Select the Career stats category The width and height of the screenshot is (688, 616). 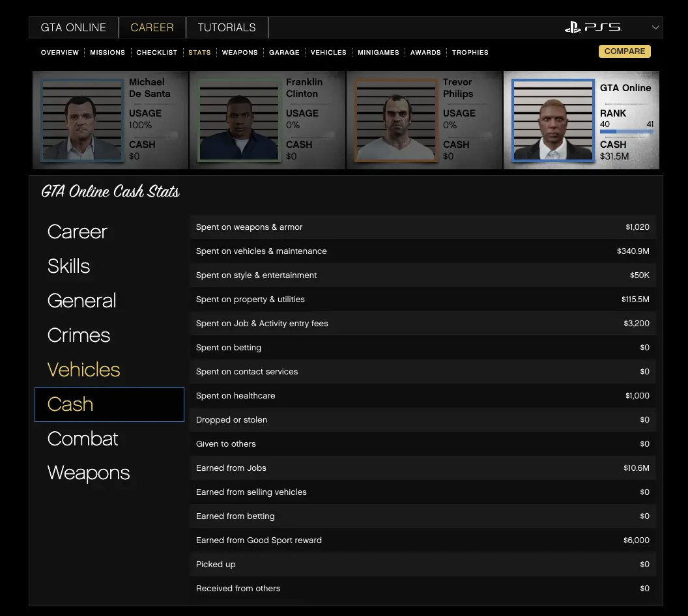[x=78, y=232]
